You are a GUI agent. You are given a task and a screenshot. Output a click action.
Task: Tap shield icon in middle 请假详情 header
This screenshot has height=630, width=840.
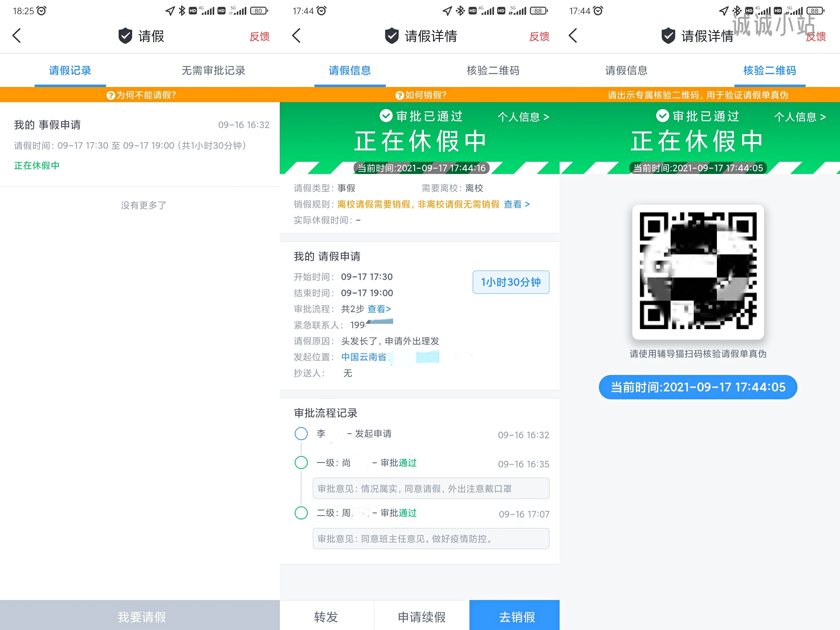point(392,36)
